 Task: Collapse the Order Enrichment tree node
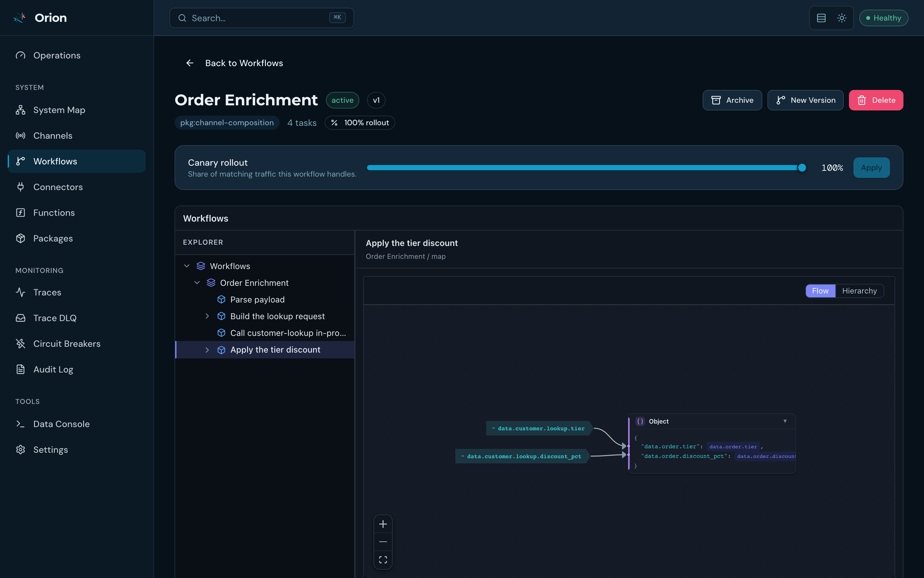(197, 283)
